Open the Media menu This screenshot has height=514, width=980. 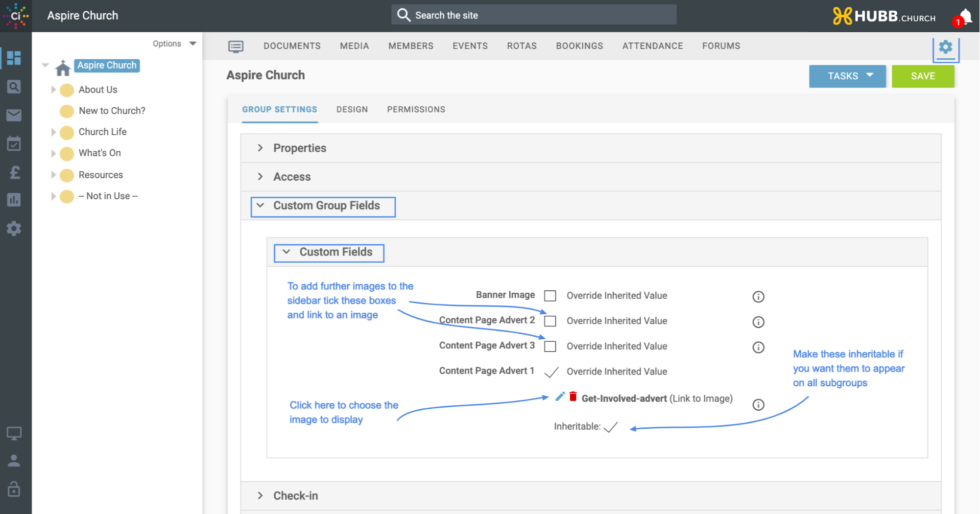(x=355, y=46)
